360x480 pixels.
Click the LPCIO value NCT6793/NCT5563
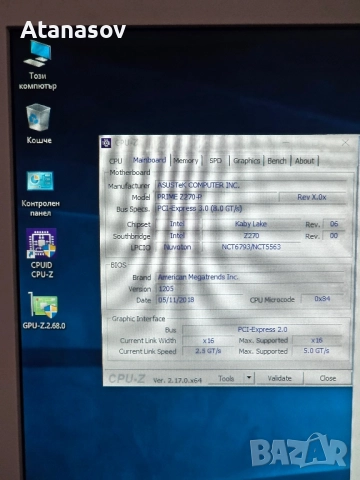point(251,247)
